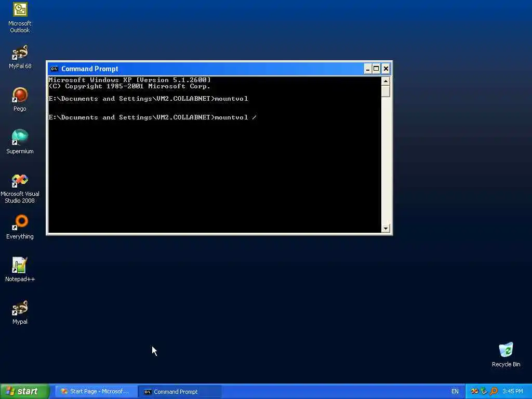Select the Mypal desktop shortcut

(x=20, y=312)
